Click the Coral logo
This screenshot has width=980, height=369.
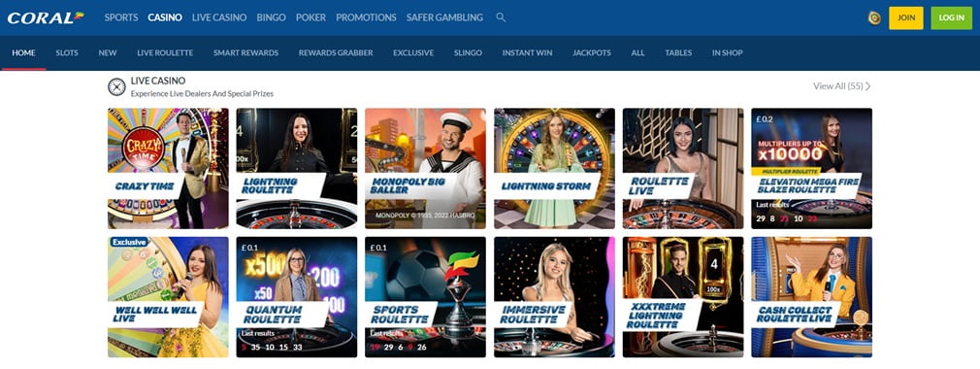[46, 17]
